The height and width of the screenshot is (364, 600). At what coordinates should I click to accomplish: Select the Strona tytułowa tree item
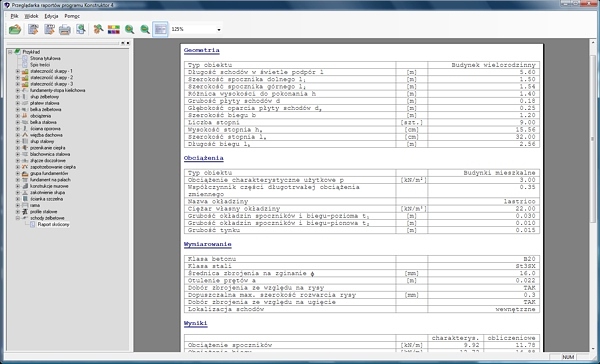[x=45, y=59]
